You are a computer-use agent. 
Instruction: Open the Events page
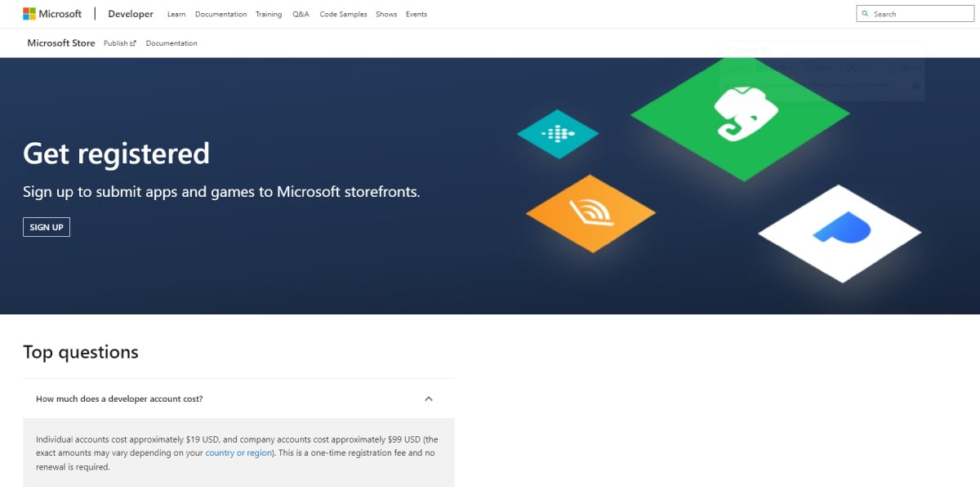[x=416, y=14]
